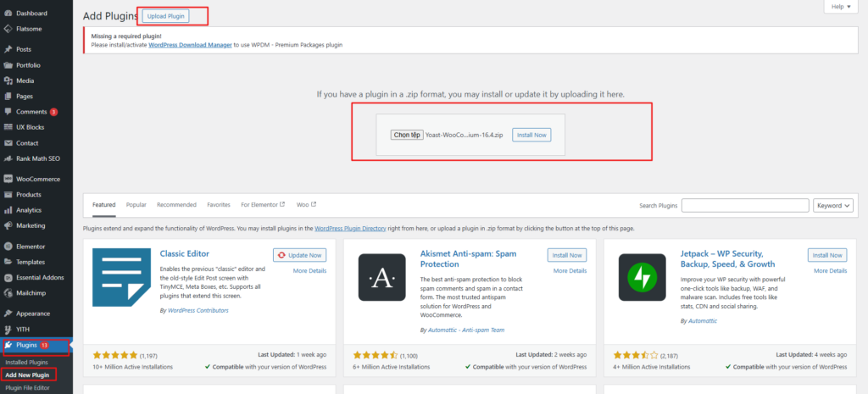The height and width of the screenshot is (394, 868).
Task: Click Install Now for Jetpack
Action: [x=827, y=255]
